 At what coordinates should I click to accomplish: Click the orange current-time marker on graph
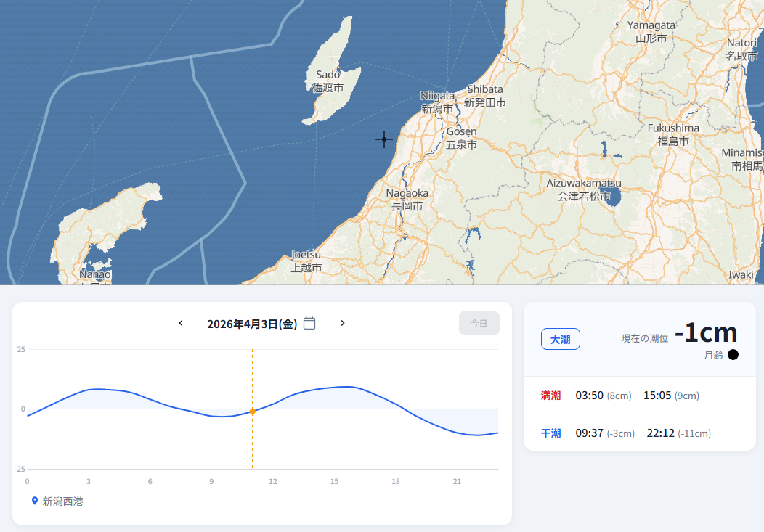tap(253, 412)
